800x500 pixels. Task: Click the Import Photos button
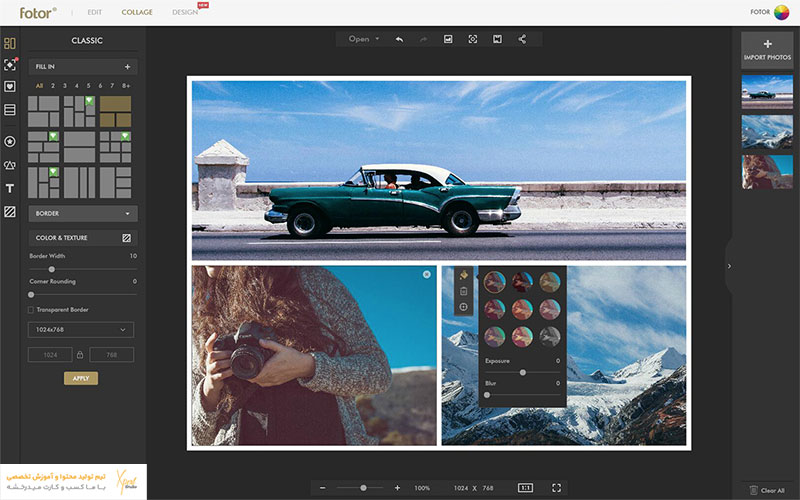click(x=767, y=50)
